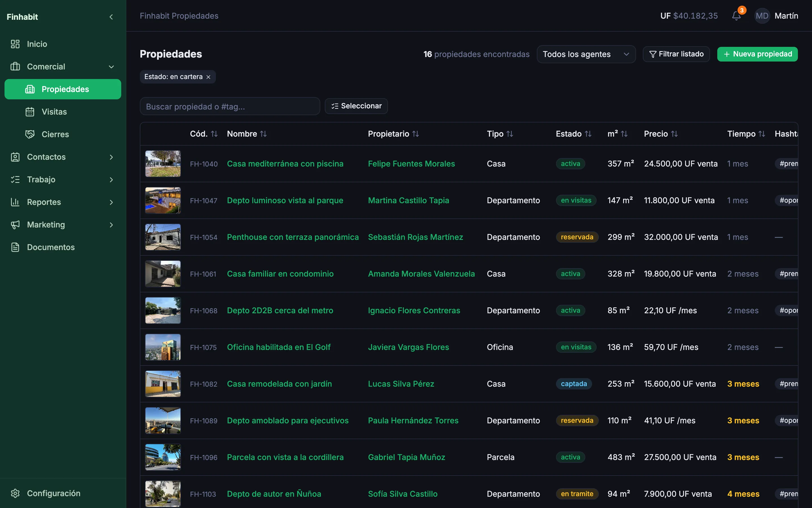Sort by Estado column arrows
This screenshot has height=508, width=812.
coord(588,134)
